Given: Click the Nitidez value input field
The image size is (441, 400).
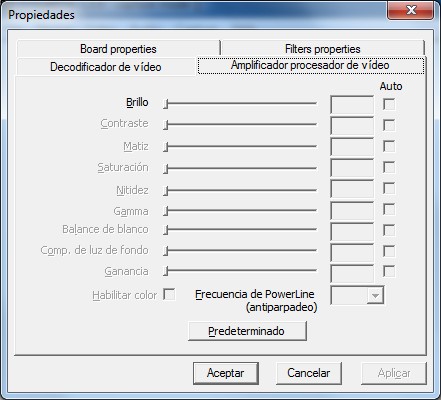Looking at the screenshot, I should (x=352, y=189).
